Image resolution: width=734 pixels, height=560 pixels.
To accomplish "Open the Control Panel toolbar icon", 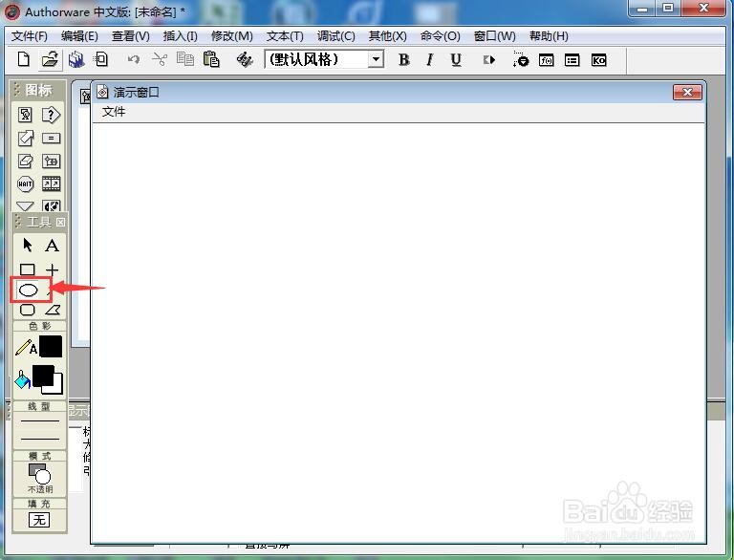I will (520, 59).
